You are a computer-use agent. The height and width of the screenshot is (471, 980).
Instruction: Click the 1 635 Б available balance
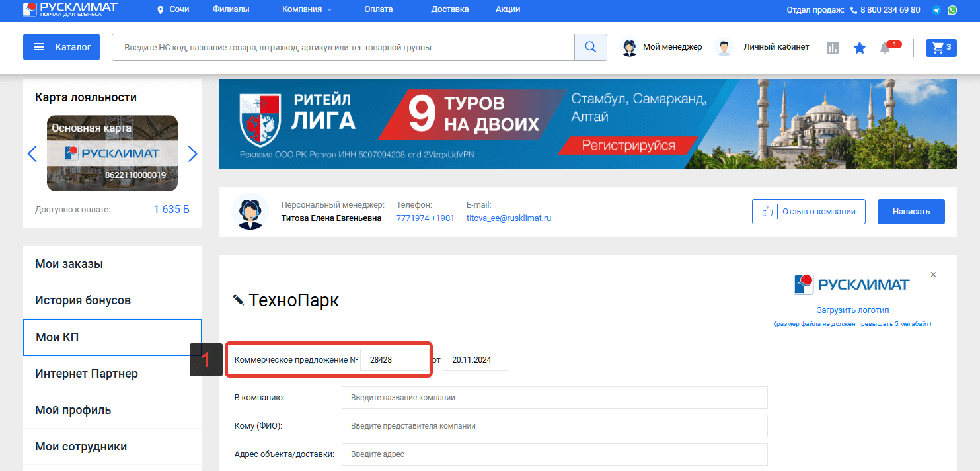tap(172, 210)
